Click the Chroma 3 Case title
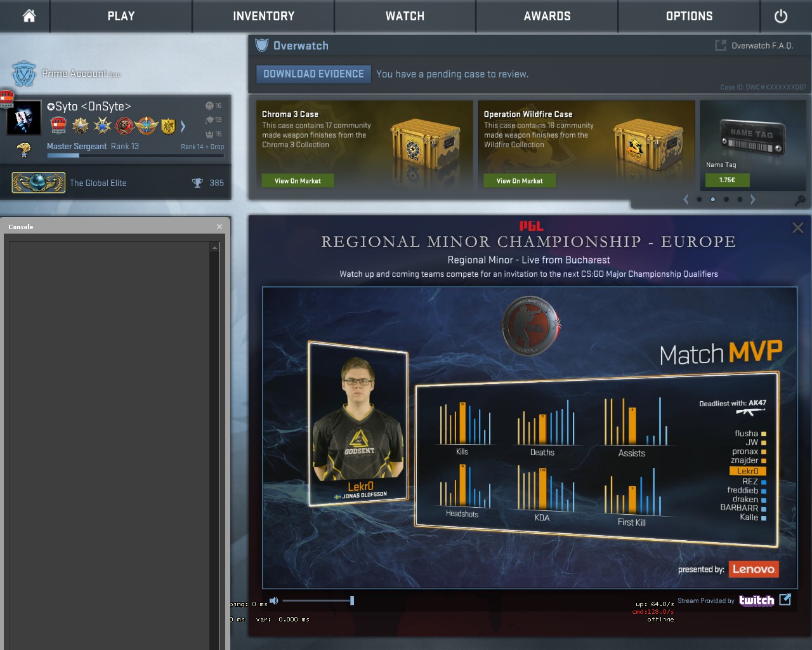Screen dimensions: 812x650 click(290, 114)
